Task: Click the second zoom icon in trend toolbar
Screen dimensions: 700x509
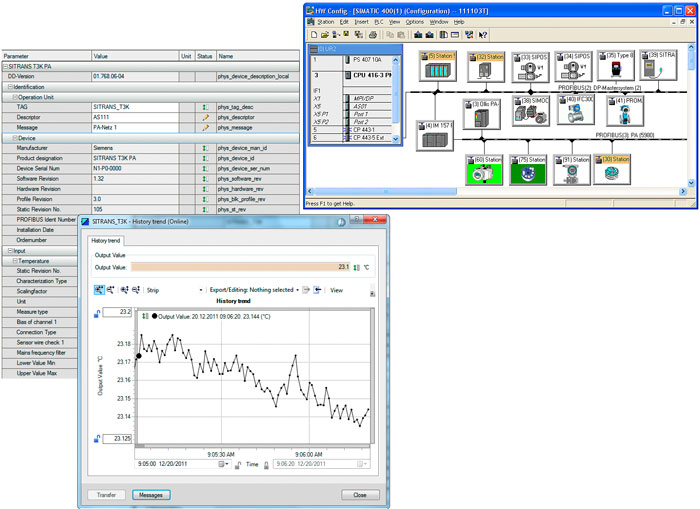Action: point(110,290)
